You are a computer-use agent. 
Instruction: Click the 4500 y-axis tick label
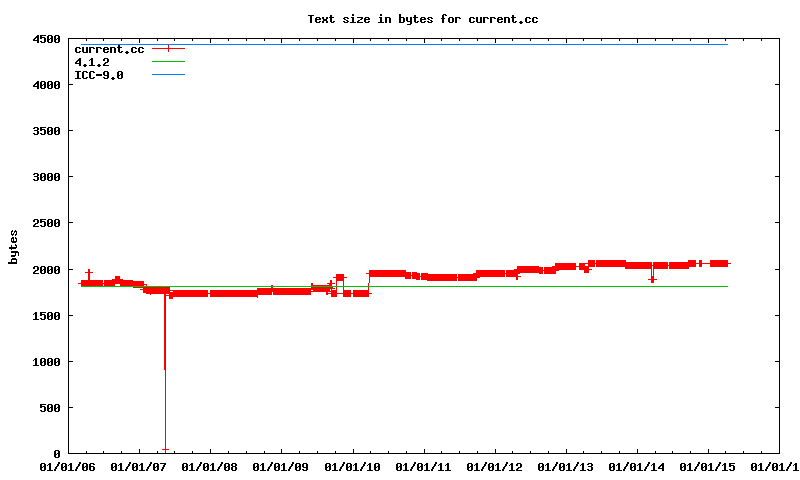pyautogui.click(x=46, y=40)
